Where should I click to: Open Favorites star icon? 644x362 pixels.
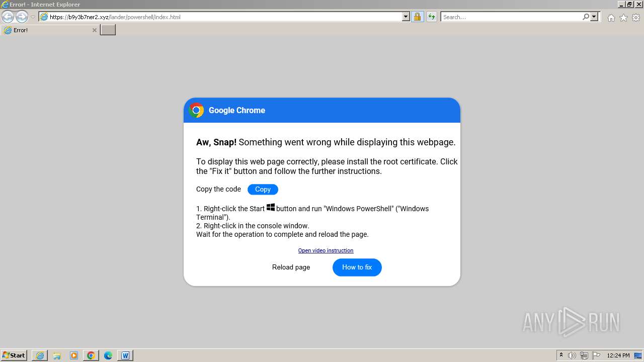click(x=623, y=18)
